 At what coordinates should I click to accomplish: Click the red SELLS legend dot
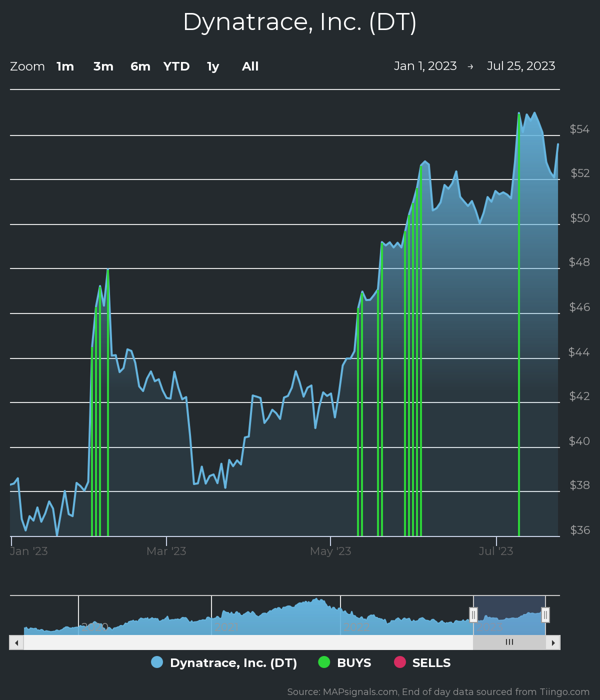tap(400, 662)
